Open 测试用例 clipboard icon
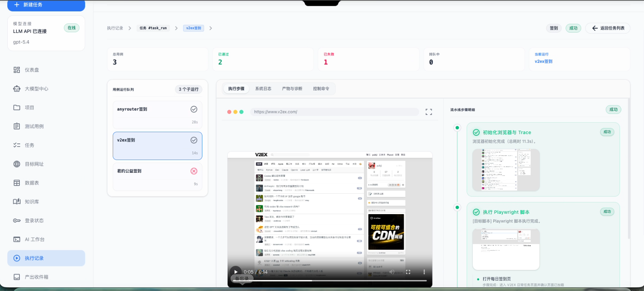Image resolution: width=644 pixels, height=291 pixels. click(17, 126)
